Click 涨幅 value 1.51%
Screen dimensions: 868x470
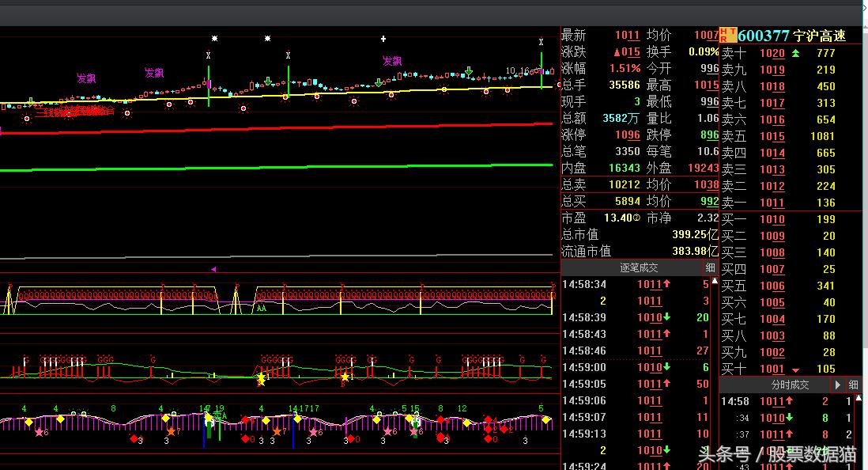point(625,68)
